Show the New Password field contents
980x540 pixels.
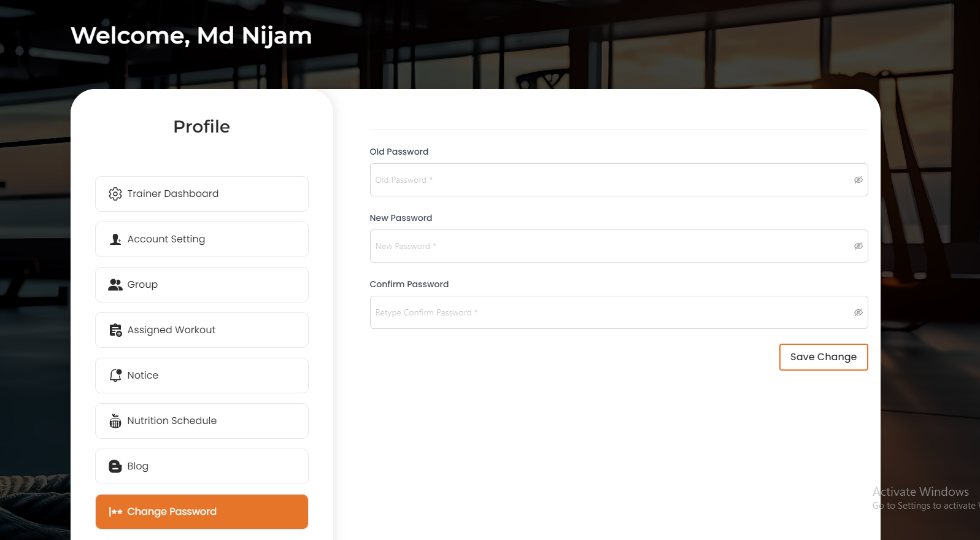[858, 246]
